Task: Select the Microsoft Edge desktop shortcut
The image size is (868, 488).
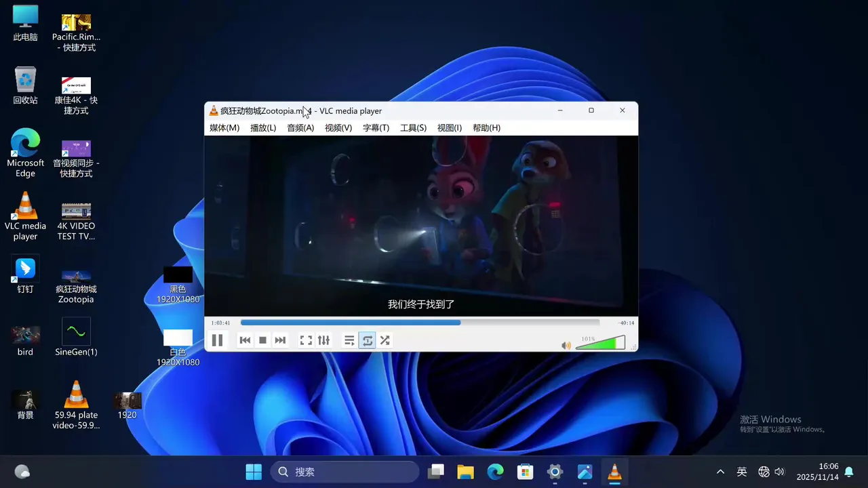Action: 25,153
